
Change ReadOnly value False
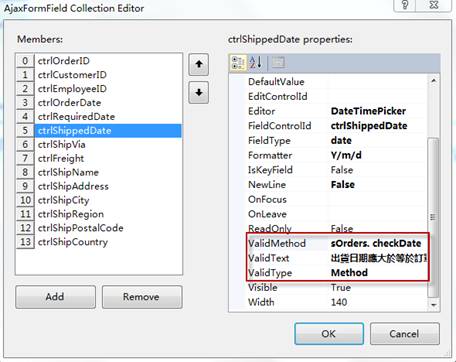coord(342,229)
